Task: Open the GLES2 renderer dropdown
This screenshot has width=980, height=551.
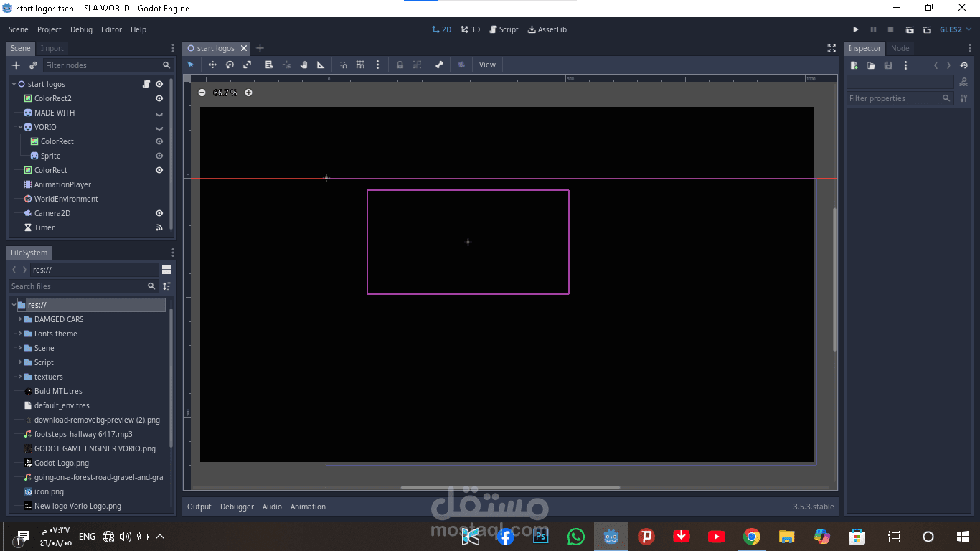Action: [x=956, y=29]
